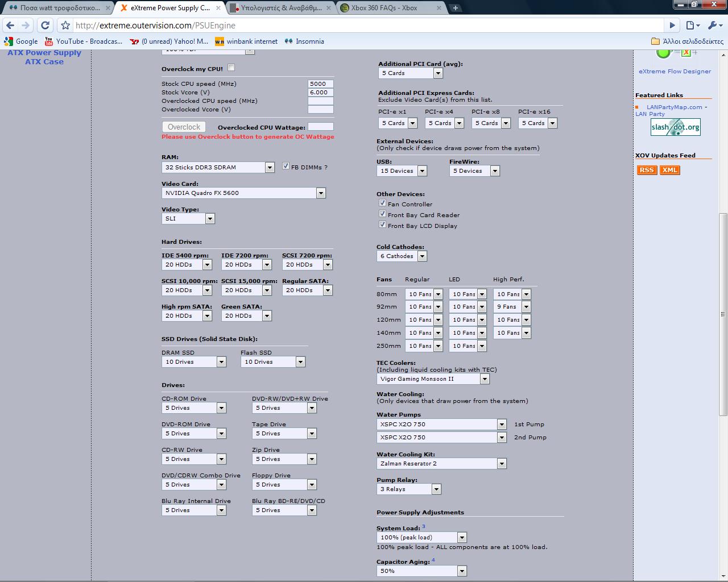Viewport: 728px width, 582px height.
Task: Switch to the Xbox 360 FAQs tab
Action: [391, 8]
